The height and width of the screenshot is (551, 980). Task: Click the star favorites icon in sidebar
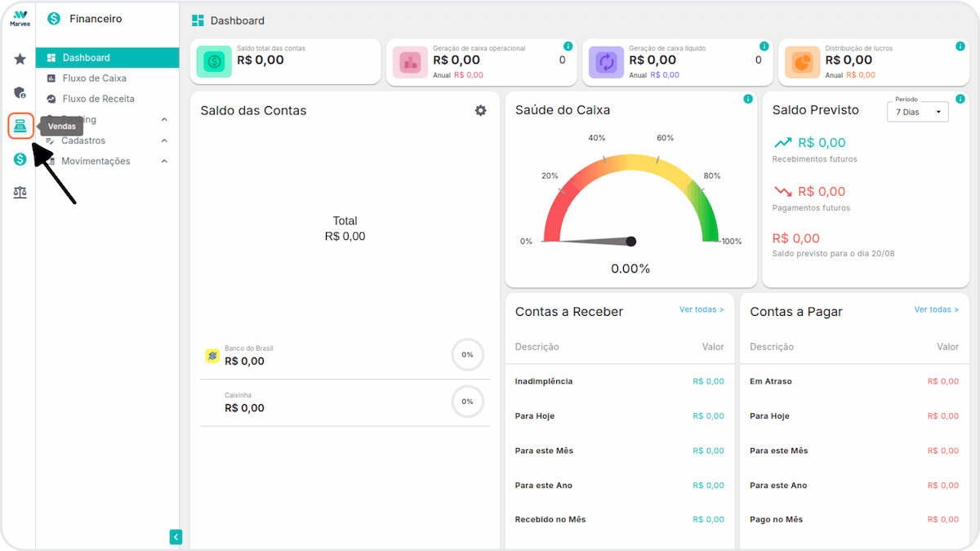[20, 59]
